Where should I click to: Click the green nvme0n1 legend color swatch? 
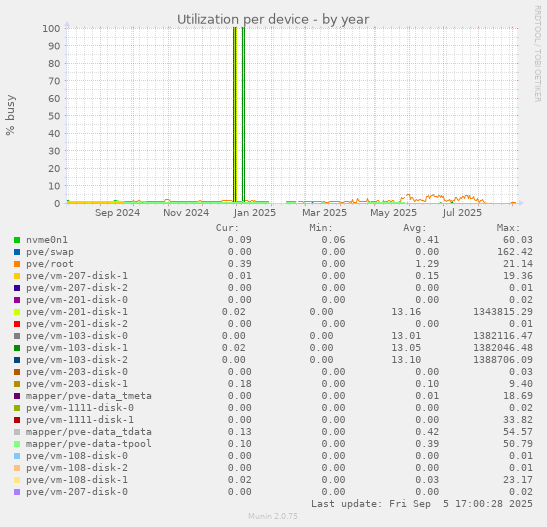17,240
